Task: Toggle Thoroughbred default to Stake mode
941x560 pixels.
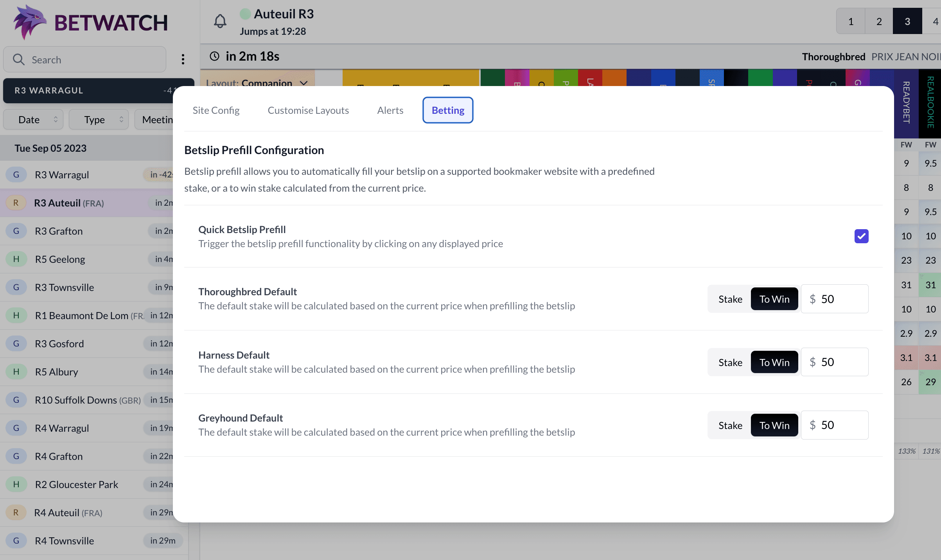Action: (x=731, y=299)
